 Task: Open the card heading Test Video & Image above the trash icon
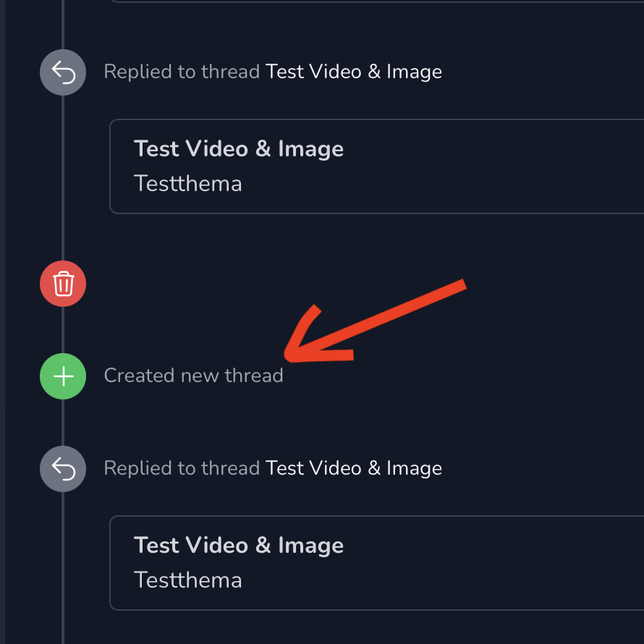coord(239,148)
